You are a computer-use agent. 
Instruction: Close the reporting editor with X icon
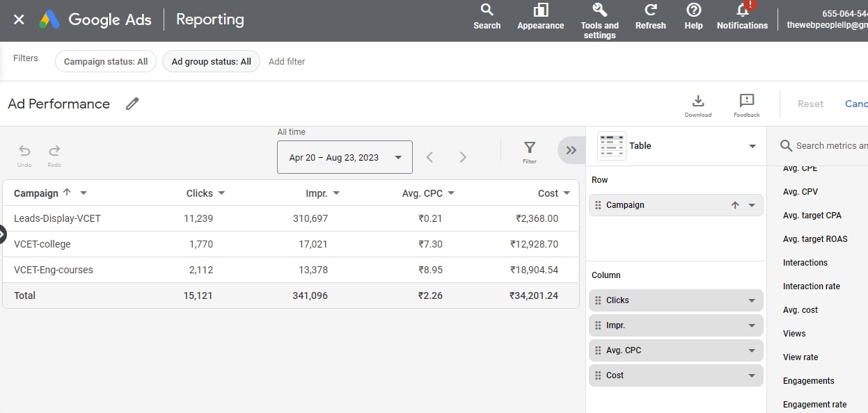[x=19, y=19]
